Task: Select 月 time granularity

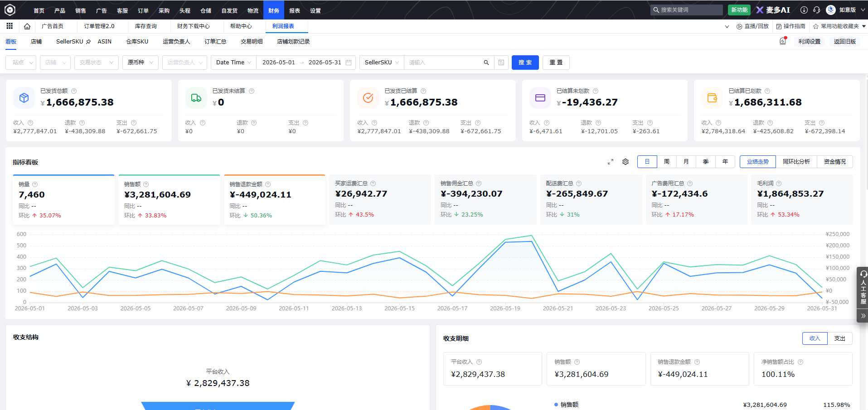Action: click(686, 162)
